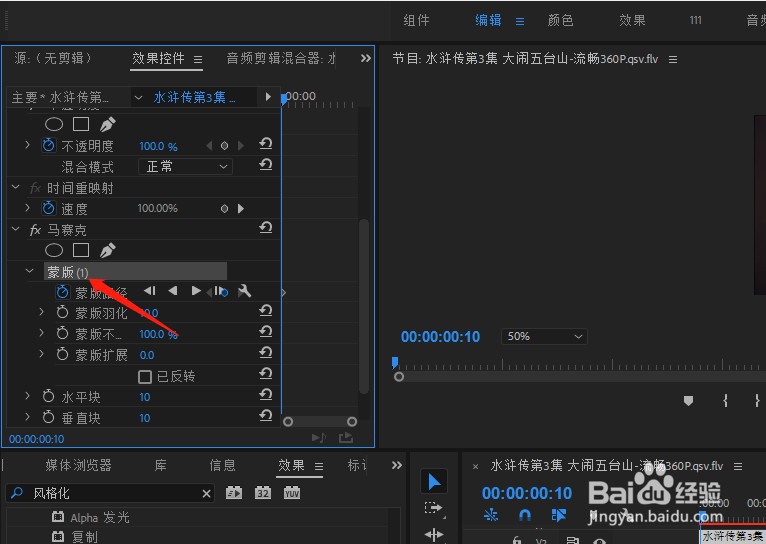Track selected mask backward

(x=173, y=291)
